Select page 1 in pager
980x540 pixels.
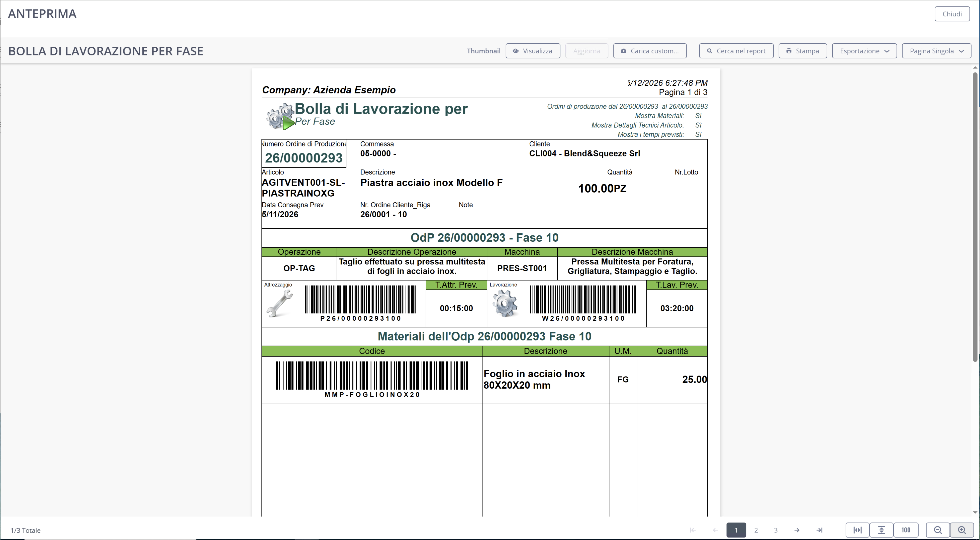(x=736, y=530)
